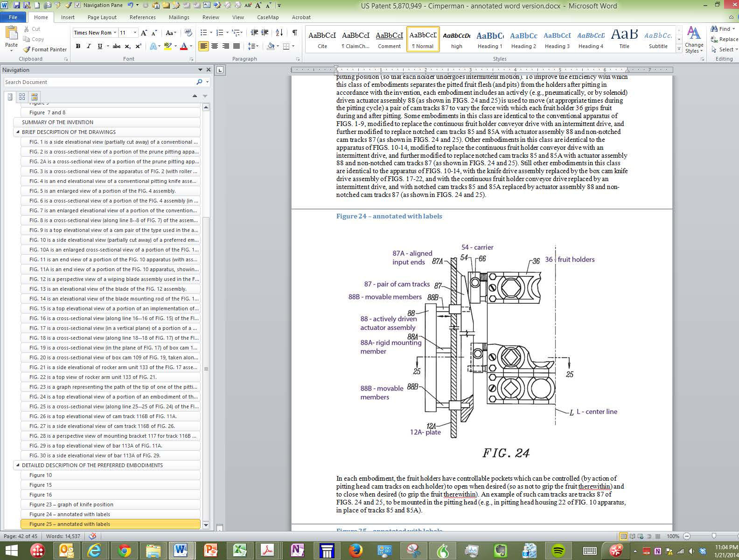Image resolution: width=739 pixels, height=560 pixels.
Task: Select SUMMARY OF THE INVENTION heading
Action: click(107, 122)
